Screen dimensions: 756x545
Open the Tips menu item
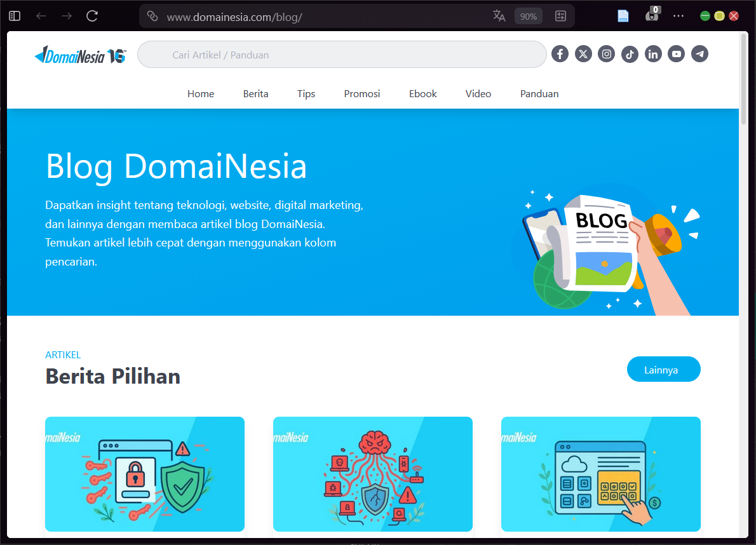click(x=306, y=93)
